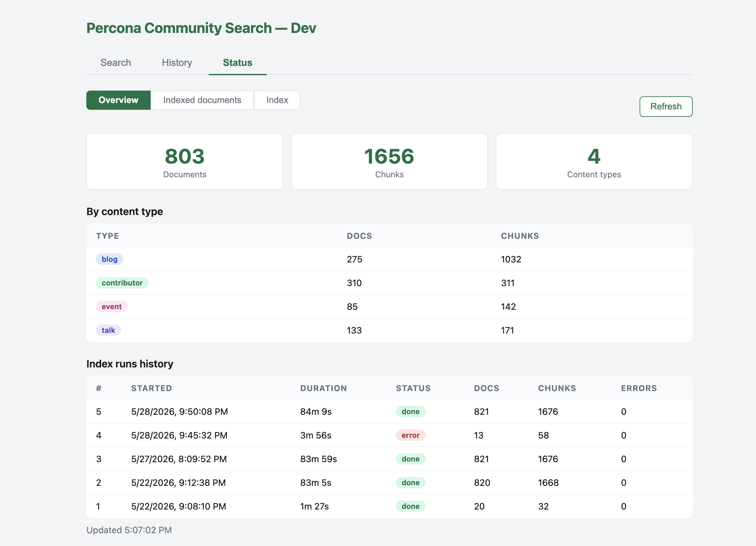This screenshot has width=756, height=546.
Task: Click the Percona Community Search — Dev title
Action: tap(201, 28)
